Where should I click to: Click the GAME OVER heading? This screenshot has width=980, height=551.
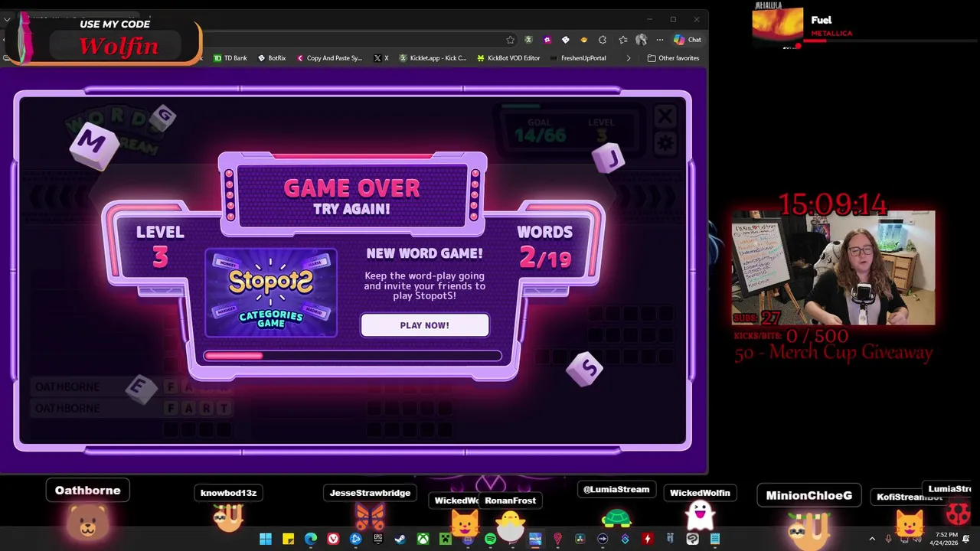click(x=352, y=188)
